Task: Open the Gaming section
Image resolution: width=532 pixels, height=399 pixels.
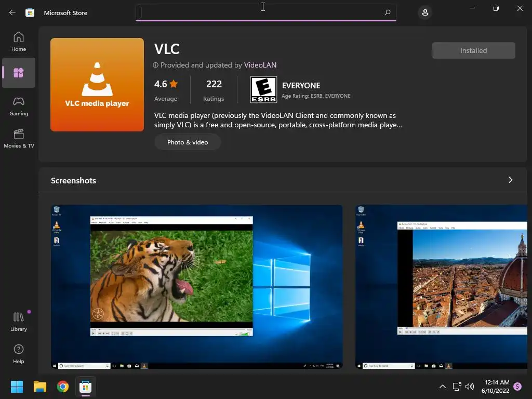Action: (x=19, y=106)
